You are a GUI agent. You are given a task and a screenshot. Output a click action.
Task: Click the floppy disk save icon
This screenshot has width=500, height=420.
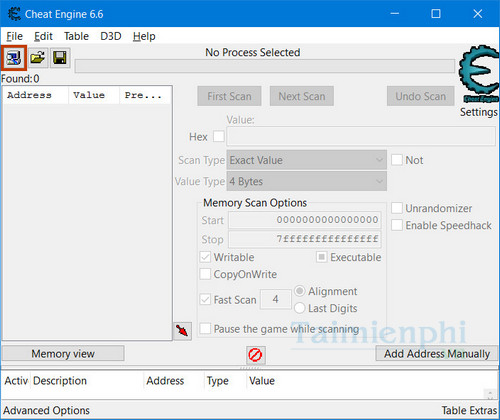click(x=60, y=58)
